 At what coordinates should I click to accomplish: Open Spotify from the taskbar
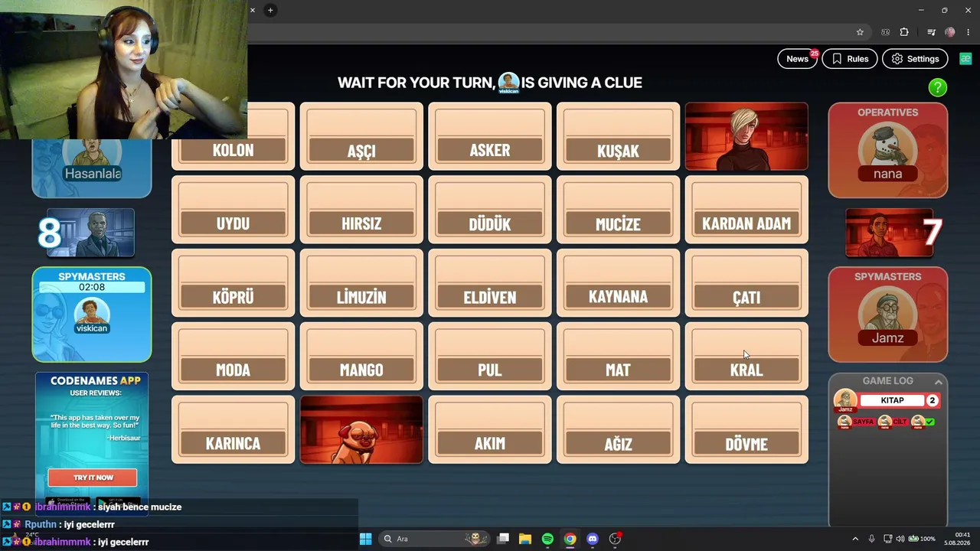pos(547,539)
